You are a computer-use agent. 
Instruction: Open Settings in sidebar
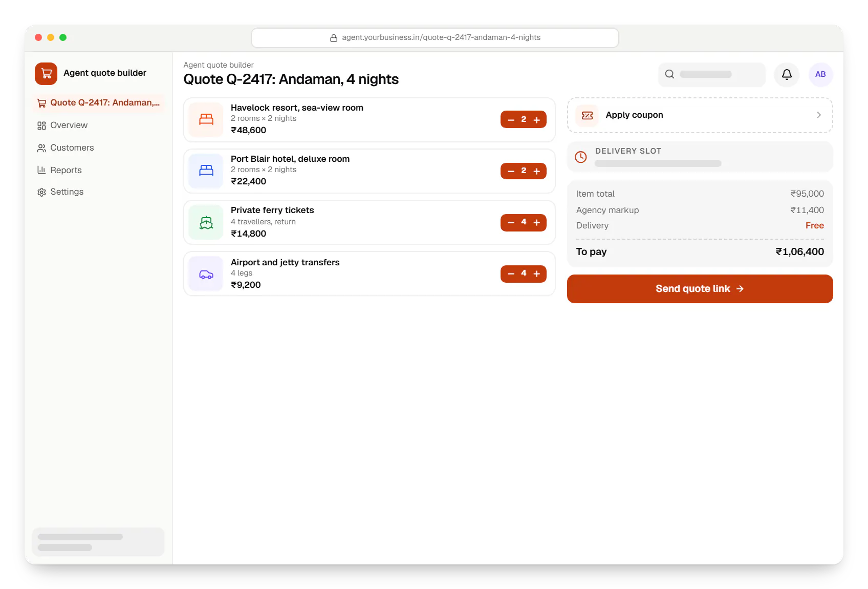point(98,192)
